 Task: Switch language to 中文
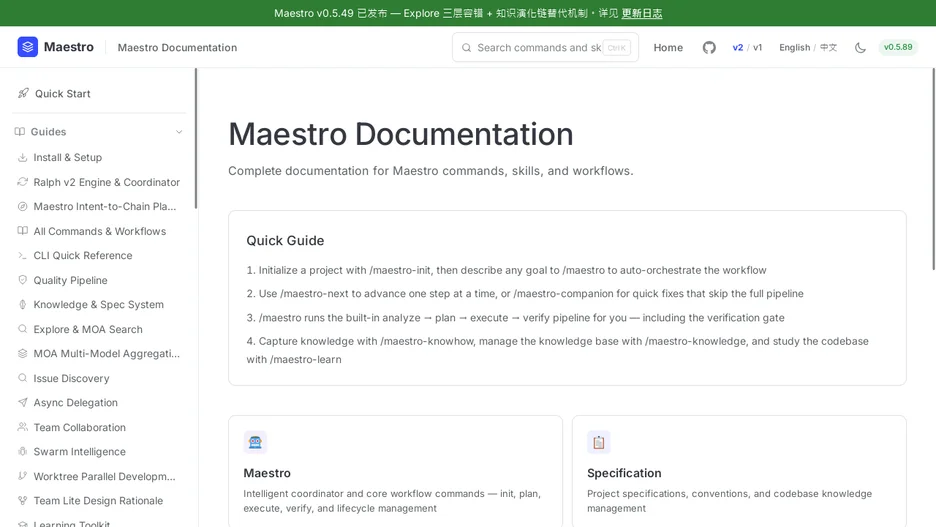829,48
